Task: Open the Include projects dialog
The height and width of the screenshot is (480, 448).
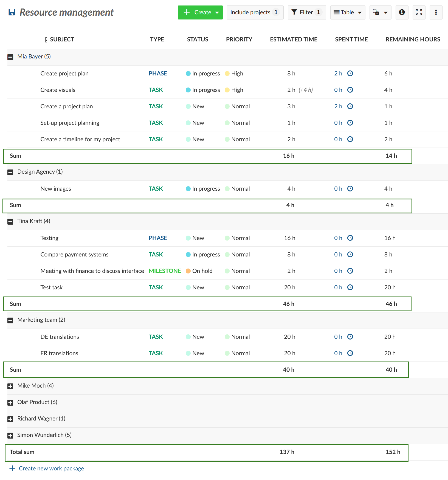Action: 255,12
